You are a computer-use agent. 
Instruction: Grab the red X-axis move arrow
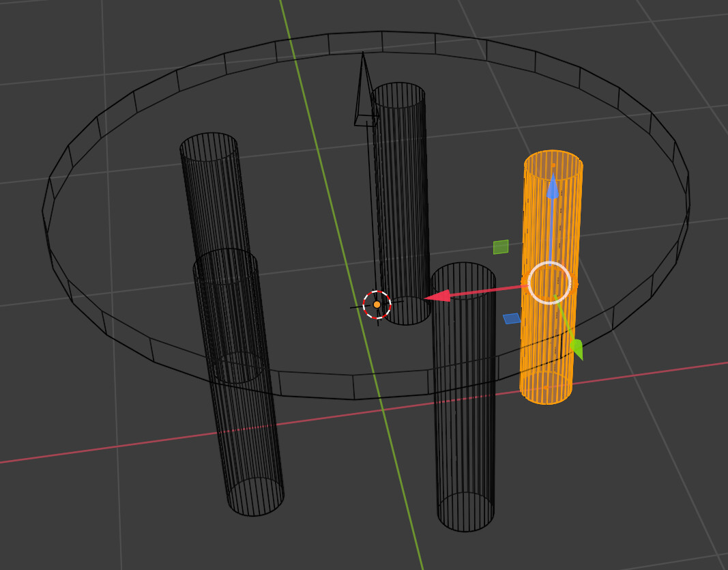pyautogui.click(x=437, y=296)
